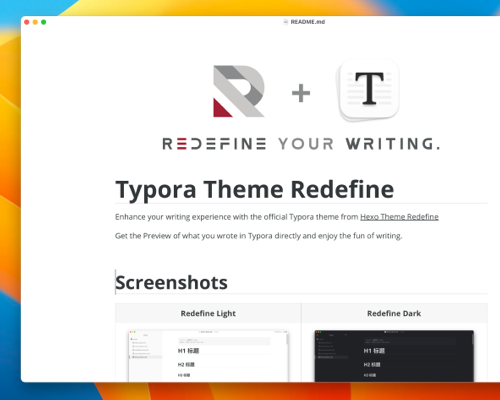
Task: Click the Typora T app icon image
Action: click(x=368, y=90)
